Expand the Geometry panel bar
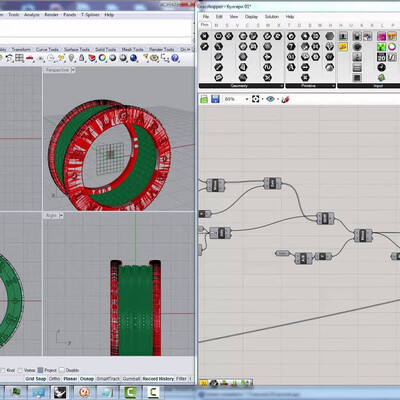 (x=241, y=86)
